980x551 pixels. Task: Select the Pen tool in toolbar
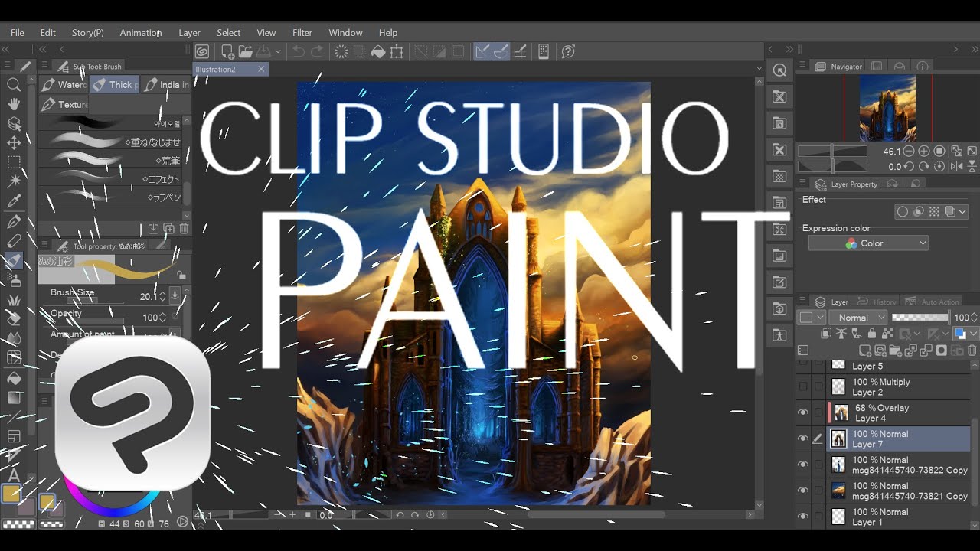(x=13, y=222)
